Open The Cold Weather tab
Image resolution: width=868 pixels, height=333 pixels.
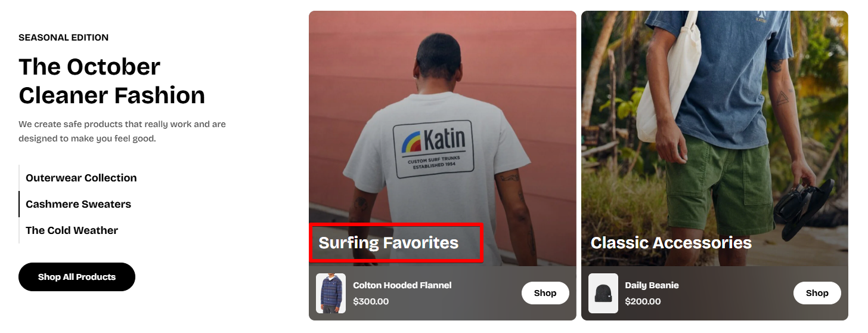pyautogui.click(x=72, y=230)
